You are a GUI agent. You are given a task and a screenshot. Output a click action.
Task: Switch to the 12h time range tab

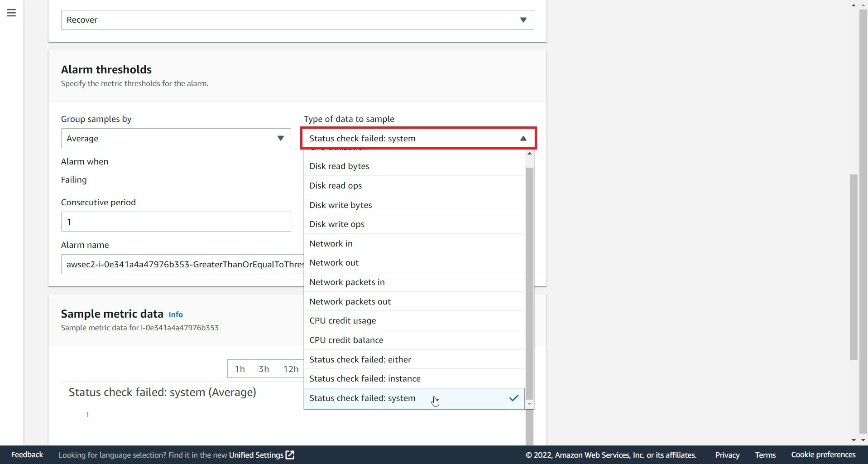(290, 368)
